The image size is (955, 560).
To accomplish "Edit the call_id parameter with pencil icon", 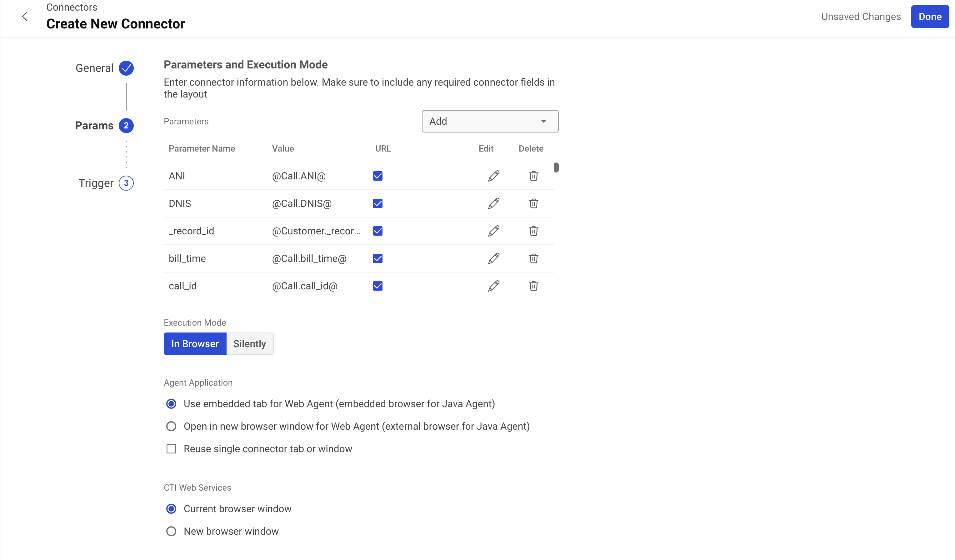I will 493,286.
